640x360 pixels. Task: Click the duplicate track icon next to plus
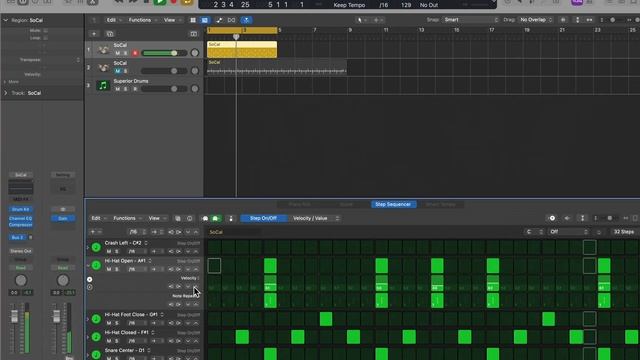coord(110,34)
